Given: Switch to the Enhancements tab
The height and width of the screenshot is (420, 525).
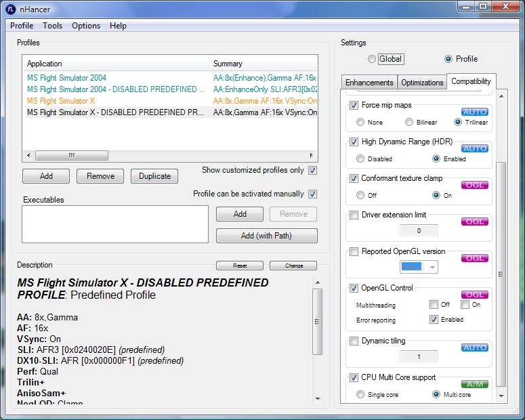Looking at the screenshot, I should [x=369, y=83].
